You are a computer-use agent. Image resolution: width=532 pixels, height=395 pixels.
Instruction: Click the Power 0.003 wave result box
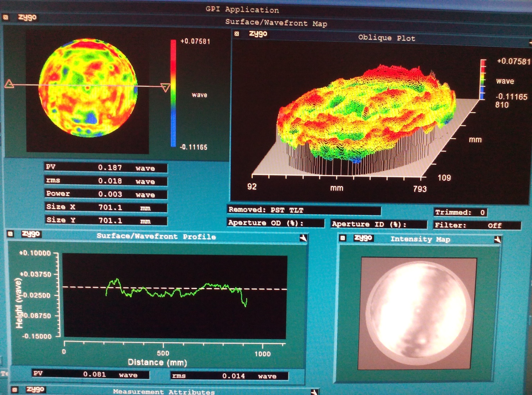tap(106, 194)
